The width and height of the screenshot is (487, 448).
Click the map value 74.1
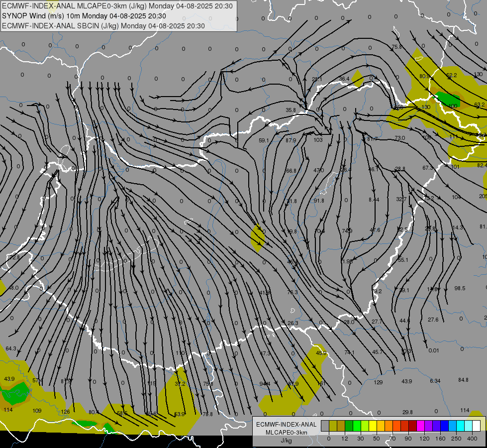click(x=349, y=352)
